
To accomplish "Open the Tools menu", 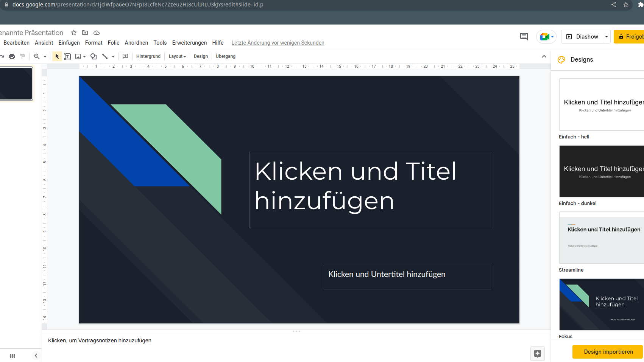I will click(x=160, y=43).
